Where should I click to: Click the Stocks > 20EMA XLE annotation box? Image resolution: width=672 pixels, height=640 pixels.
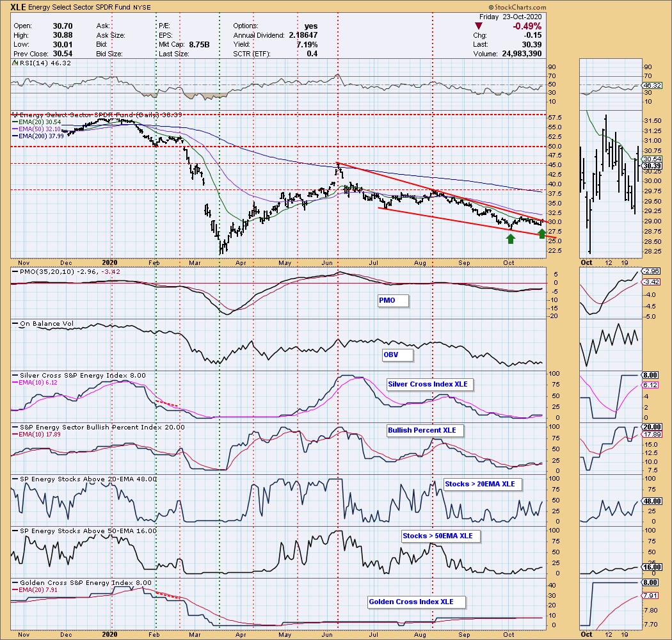(483, 484)
